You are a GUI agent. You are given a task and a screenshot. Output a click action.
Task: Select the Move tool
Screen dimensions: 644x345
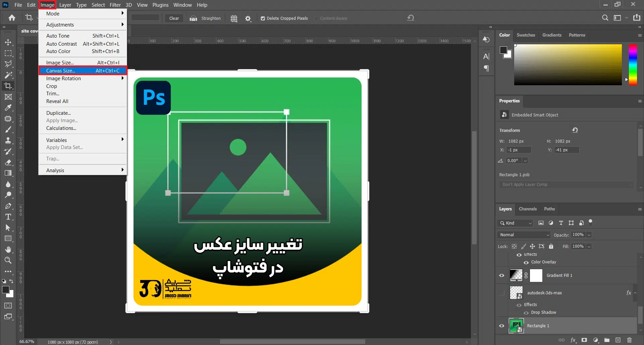tap(8, 42)
